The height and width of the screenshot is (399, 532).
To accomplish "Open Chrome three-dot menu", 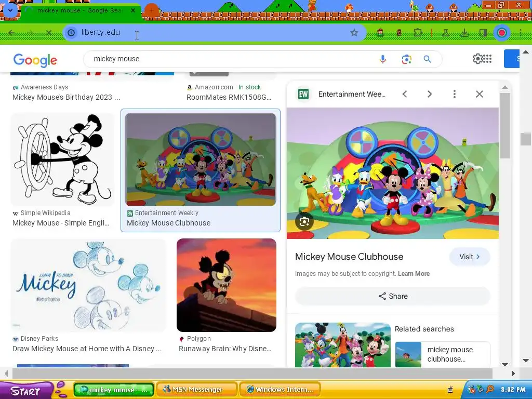I will (x=520, y=33).
